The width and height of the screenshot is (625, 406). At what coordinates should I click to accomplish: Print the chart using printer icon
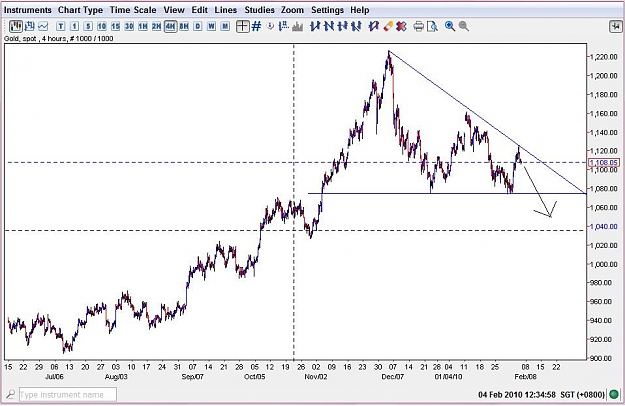pos(419,27)
